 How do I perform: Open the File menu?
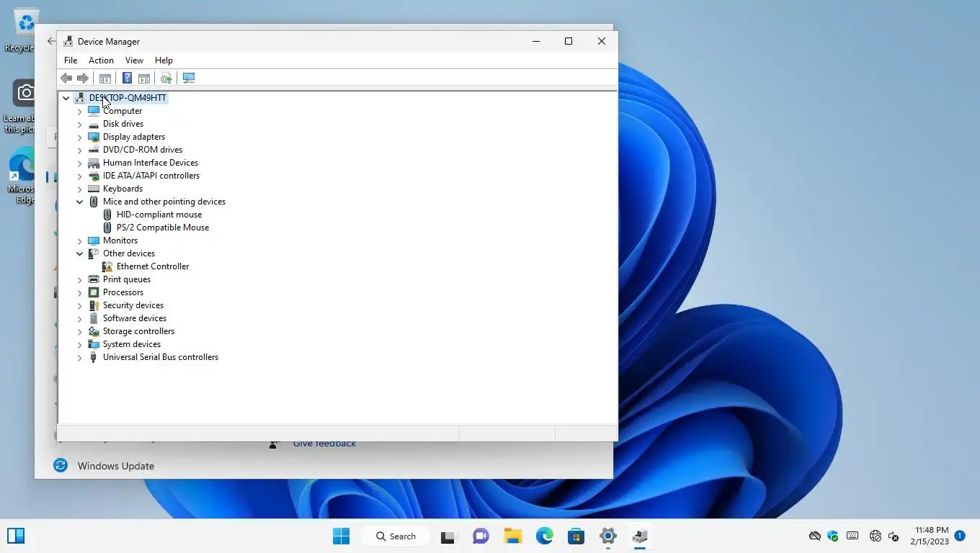[x=71, y=60]
